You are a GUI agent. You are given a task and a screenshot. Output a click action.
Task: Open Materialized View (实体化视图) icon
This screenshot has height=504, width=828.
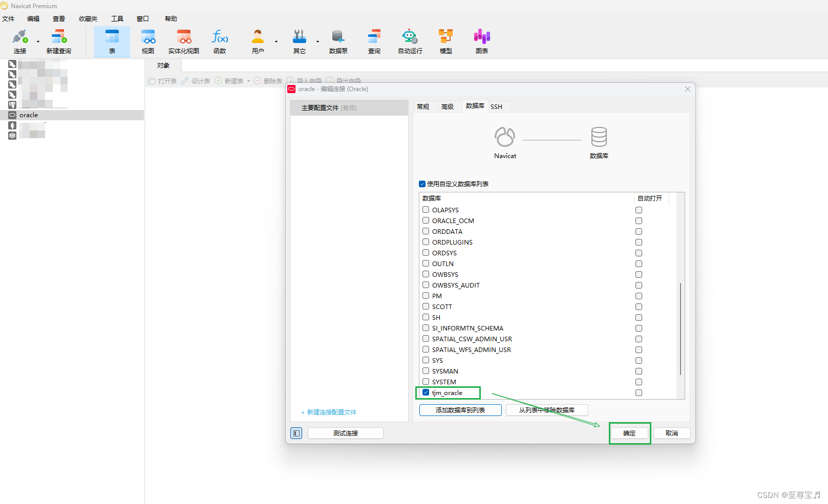(x=184, y=41)
